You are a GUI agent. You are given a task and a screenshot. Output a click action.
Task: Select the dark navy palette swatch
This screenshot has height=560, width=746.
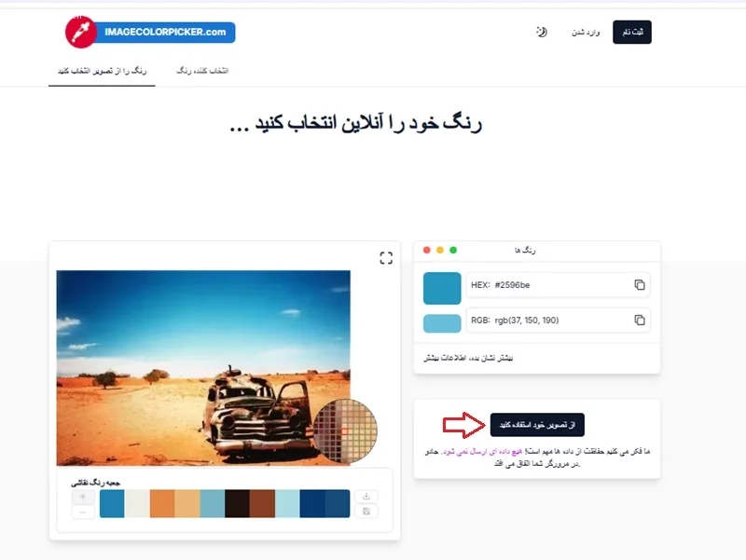pos(312,504)
